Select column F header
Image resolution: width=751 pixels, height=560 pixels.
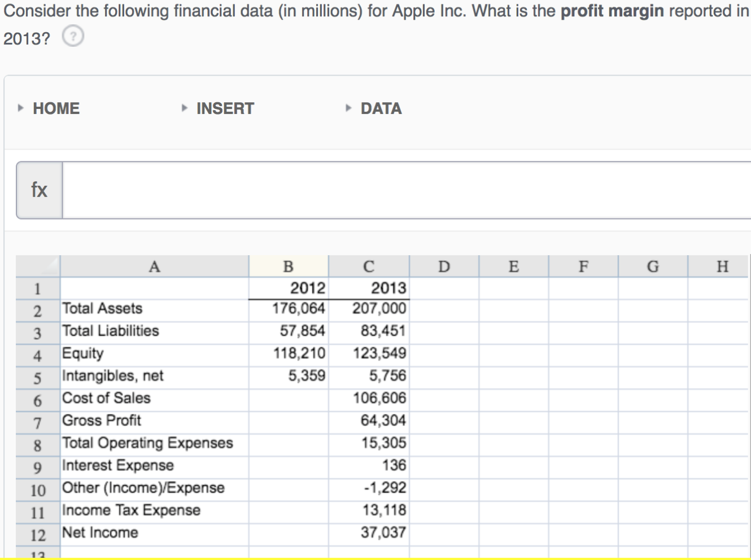(x=583, y=266)
